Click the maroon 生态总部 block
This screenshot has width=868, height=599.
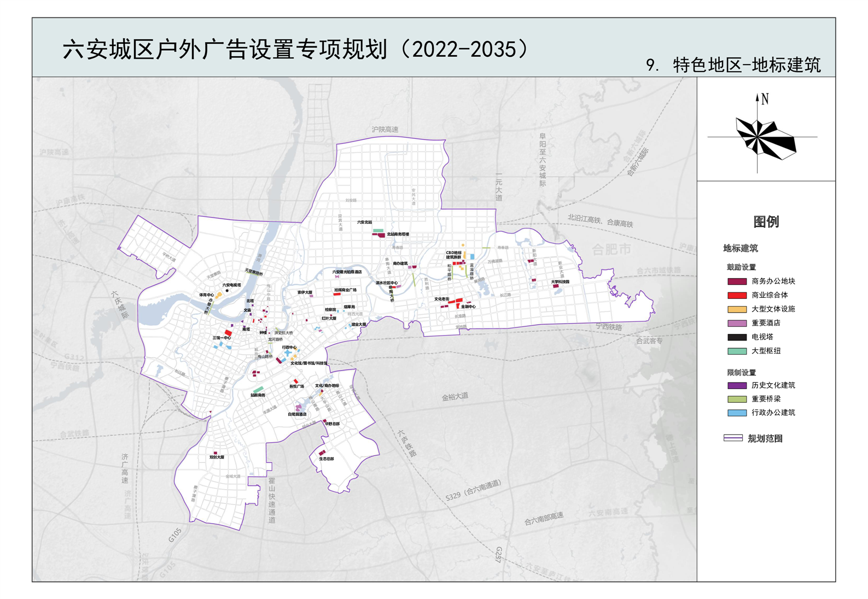(x=322, y=453)
